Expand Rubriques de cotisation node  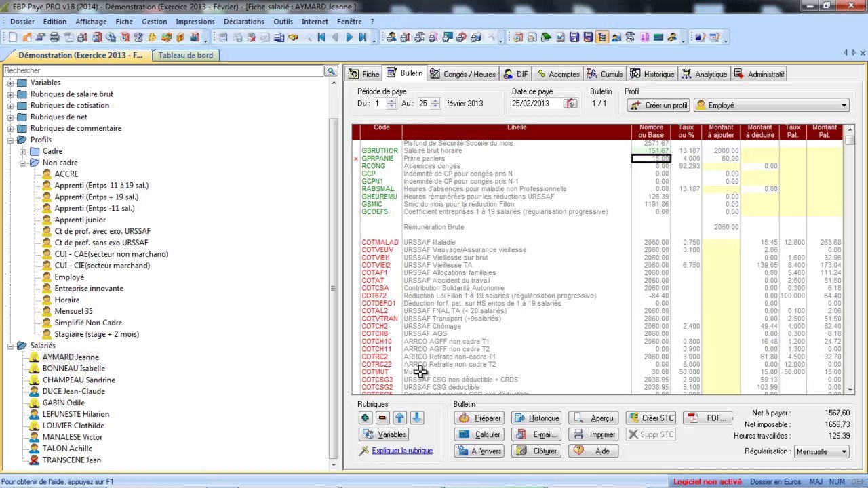11,106
